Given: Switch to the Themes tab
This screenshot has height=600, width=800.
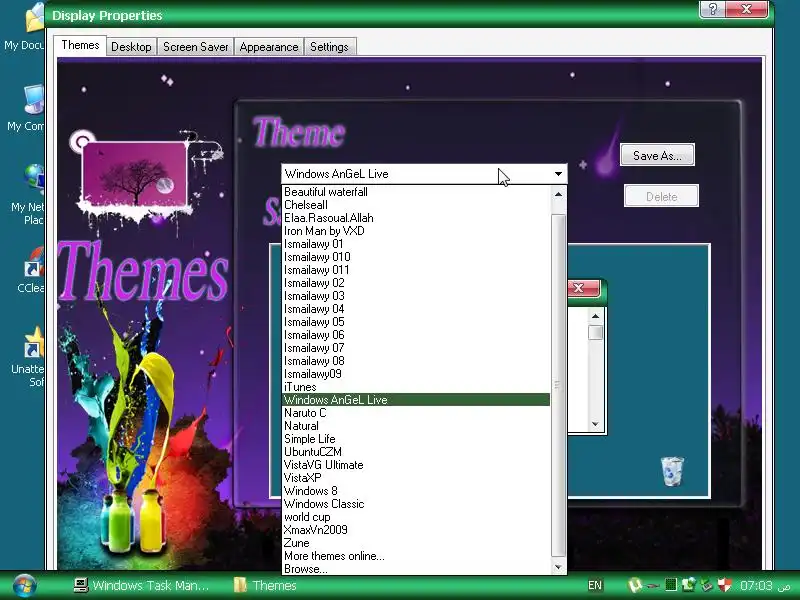Looking at the screenshot, I should pos(80,45).
